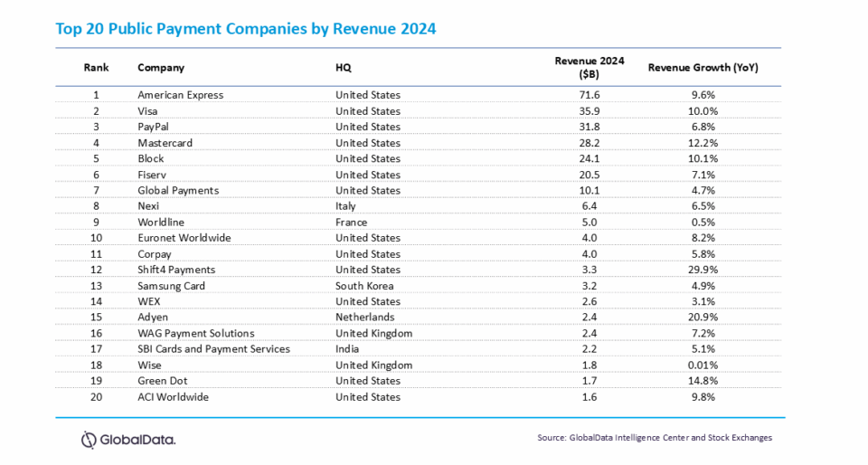The width and height of the screenshot is (868, 465).
Task: Click the 0.5% growth value
Action: coord(703,222)
